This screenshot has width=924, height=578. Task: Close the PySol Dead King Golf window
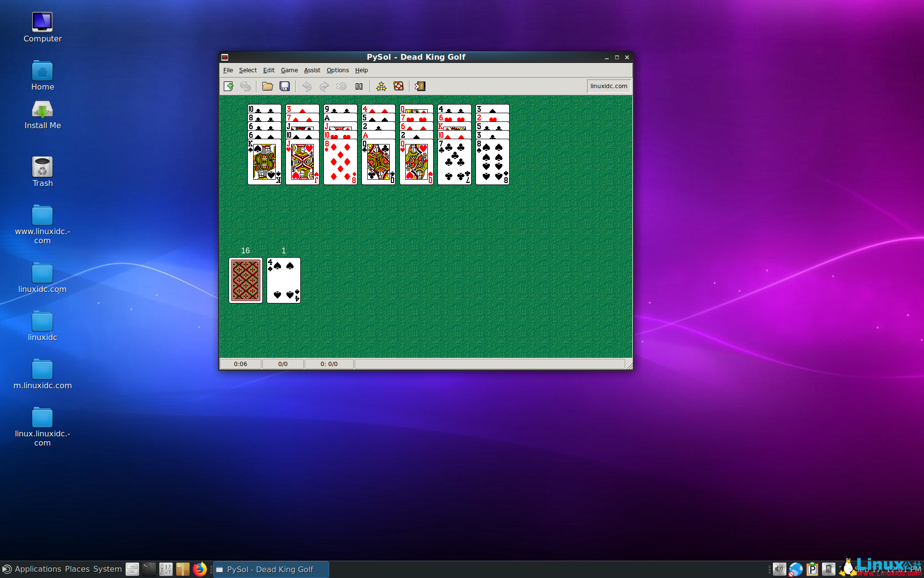point(627,57)
